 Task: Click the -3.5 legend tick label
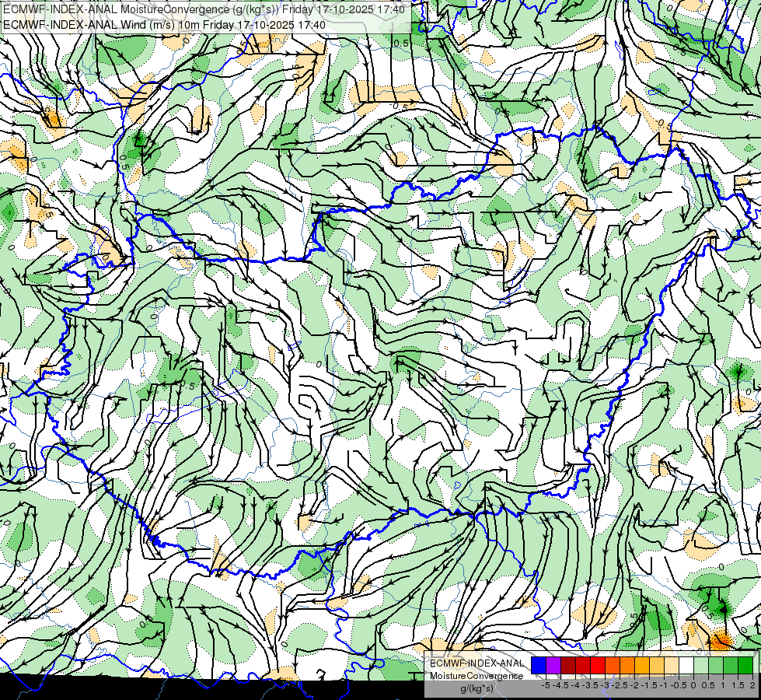point(590,685)
